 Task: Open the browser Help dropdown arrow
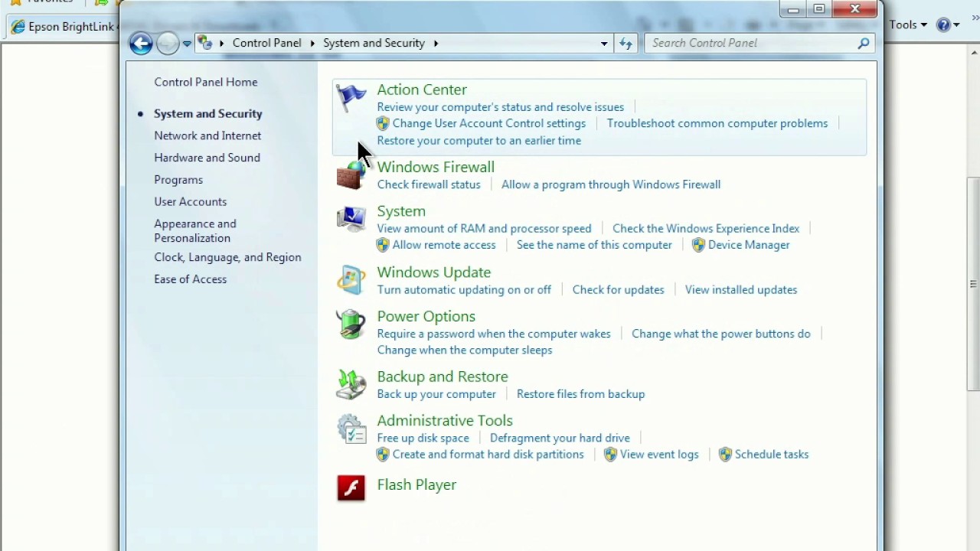click(957, 25)
